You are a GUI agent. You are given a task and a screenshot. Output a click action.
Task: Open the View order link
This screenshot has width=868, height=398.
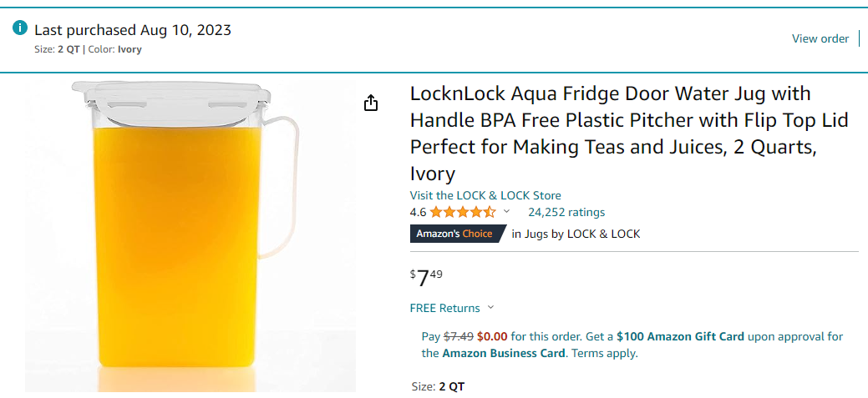[820, 38]
